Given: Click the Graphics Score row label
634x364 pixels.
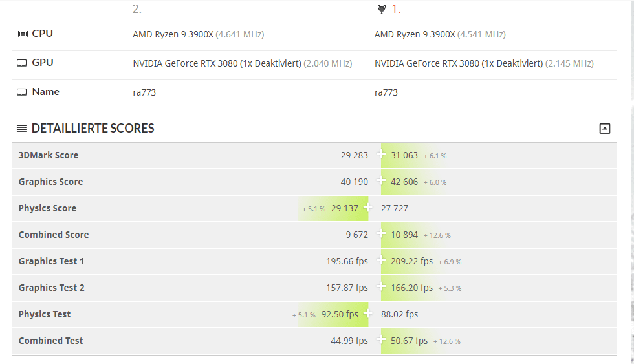Looking at the screenshot, I should [50, 182].
